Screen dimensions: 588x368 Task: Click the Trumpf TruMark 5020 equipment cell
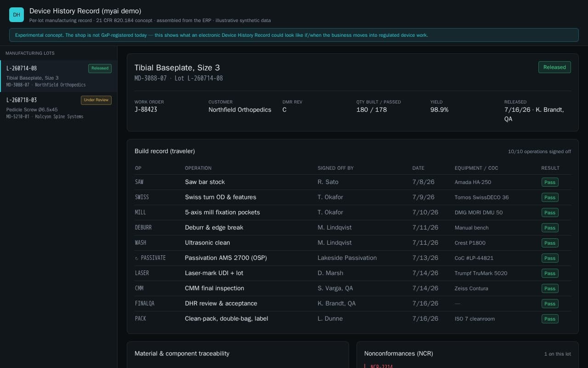pos(481,273)
